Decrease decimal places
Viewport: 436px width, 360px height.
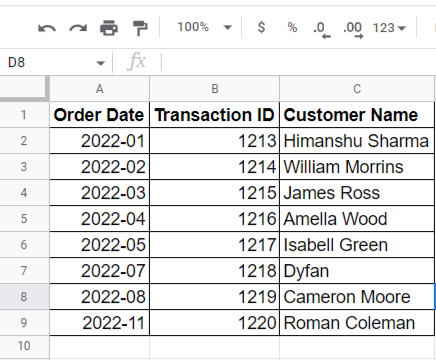(322, 29)
